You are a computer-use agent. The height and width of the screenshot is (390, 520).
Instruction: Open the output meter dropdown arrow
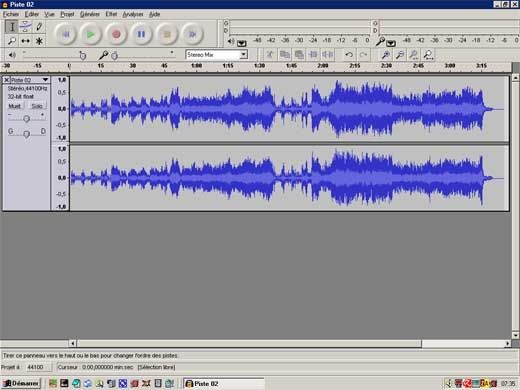click(242, 43)
